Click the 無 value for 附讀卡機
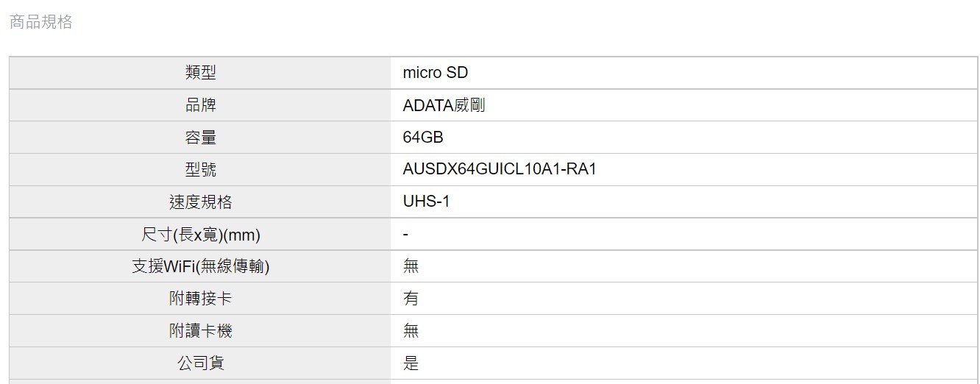The image size is (980, 384). pos(411,331)
